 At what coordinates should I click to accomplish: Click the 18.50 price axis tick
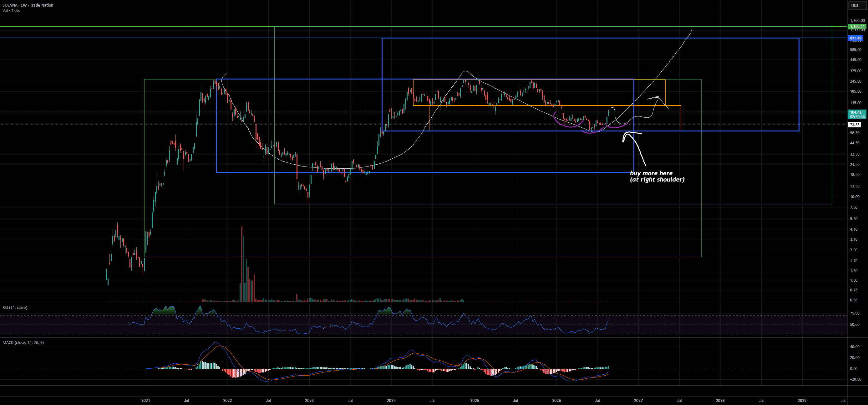tap(855, 175)
